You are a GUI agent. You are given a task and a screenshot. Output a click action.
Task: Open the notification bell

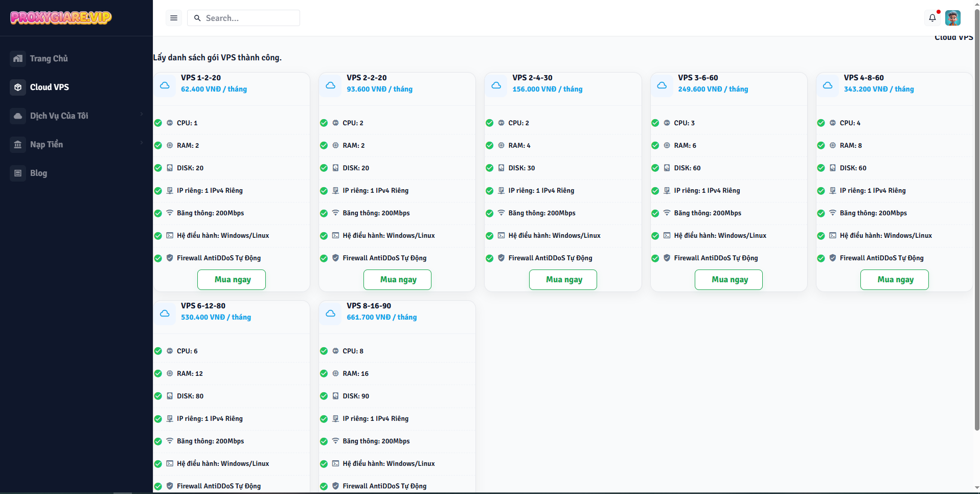pos(932,18)
